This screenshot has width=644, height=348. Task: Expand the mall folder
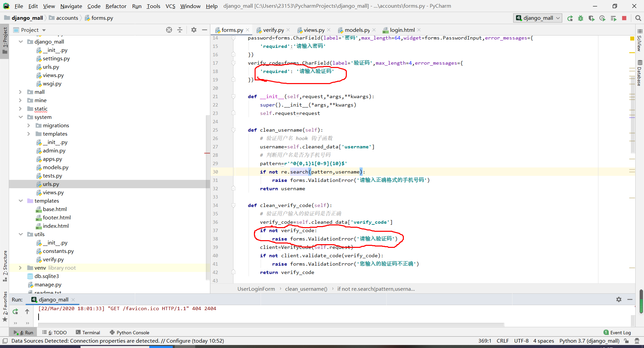20,92
